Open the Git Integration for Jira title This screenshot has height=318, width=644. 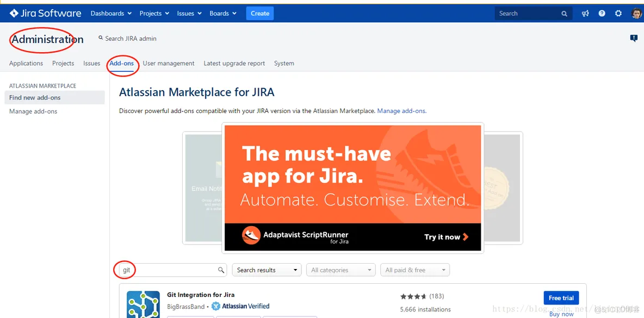click(201, 295)
